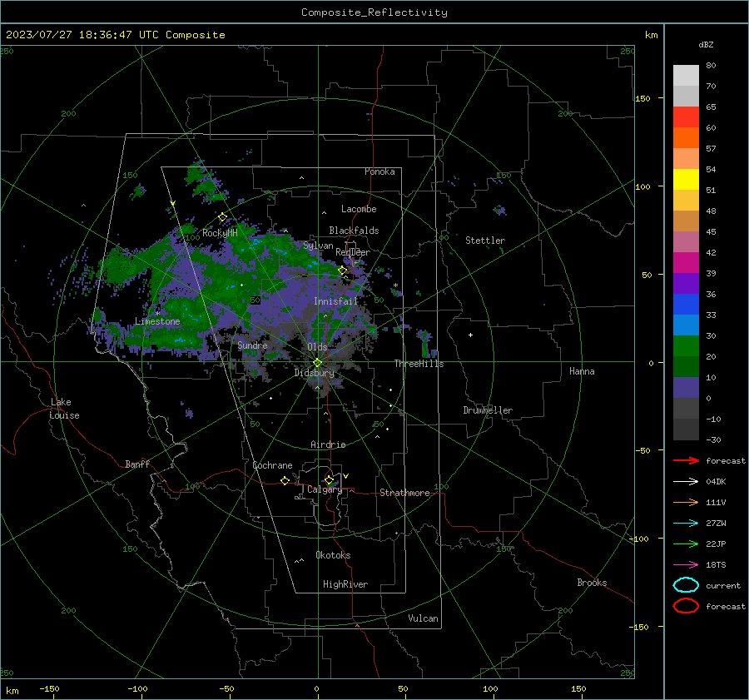Click the yellow diamond marker at Didsbury
The height and width of the screenshot is (700, 749).
point(318,363)
